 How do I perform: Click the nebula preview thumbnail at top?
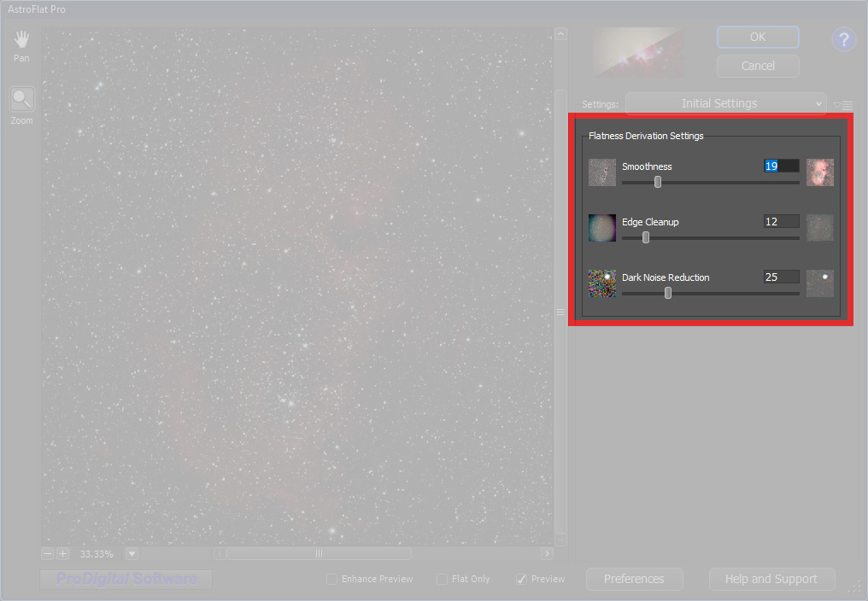[x=638, y=52]
